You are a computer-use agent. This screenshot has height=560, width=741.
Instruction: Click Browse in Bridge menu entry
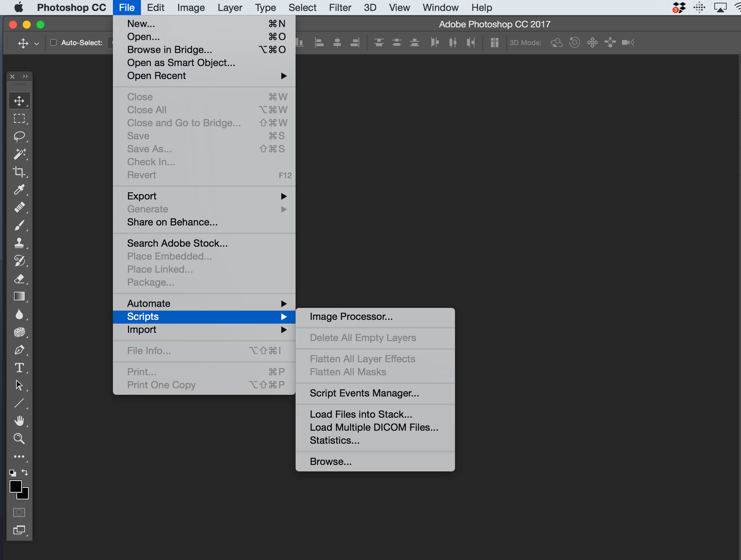(x=169, y=50)
